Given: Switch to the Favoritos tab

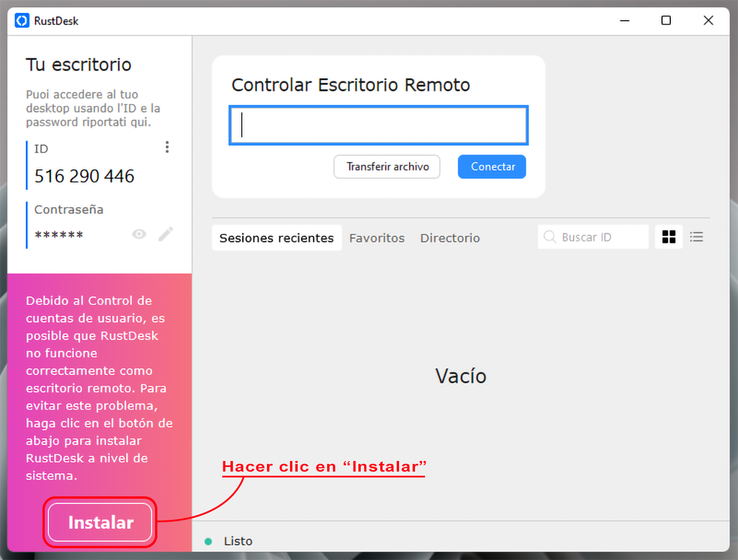Looking at the screenshot, I should point(377,238).
